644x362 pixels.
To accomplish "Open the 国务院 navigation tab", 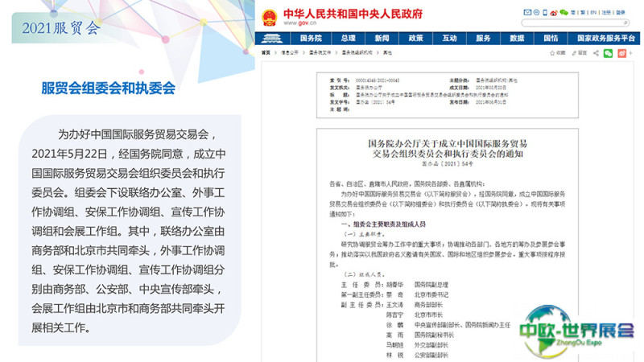I will [311, 38].
